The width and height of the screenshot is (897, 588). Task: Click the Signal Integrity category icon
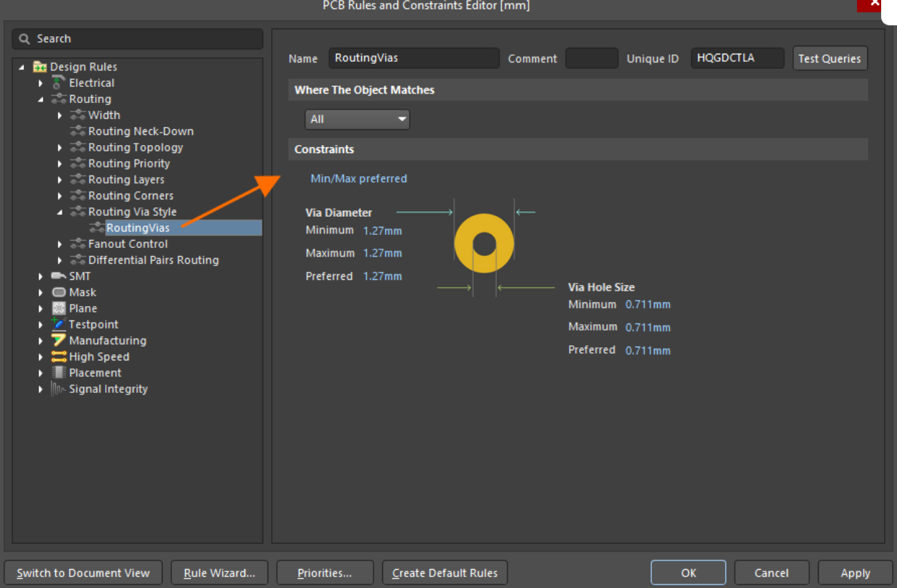(59, 389)
